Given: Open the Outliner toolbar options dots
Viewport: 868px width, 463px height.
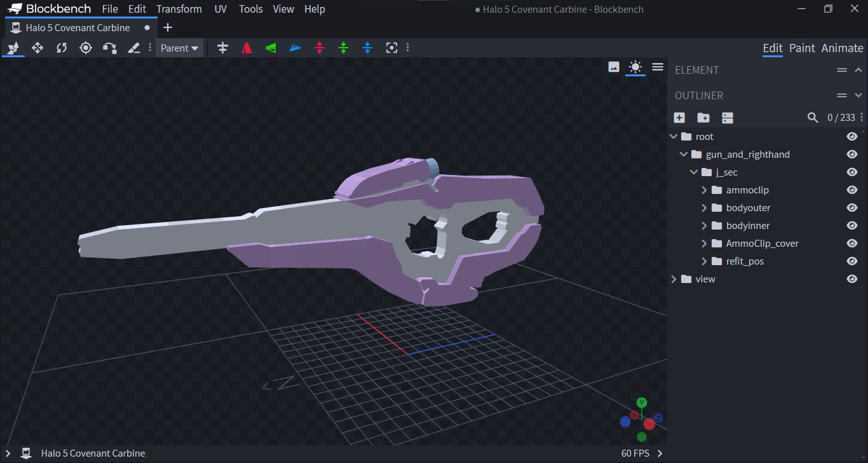Looking at the screenshot, I should (x=862, y=118).
